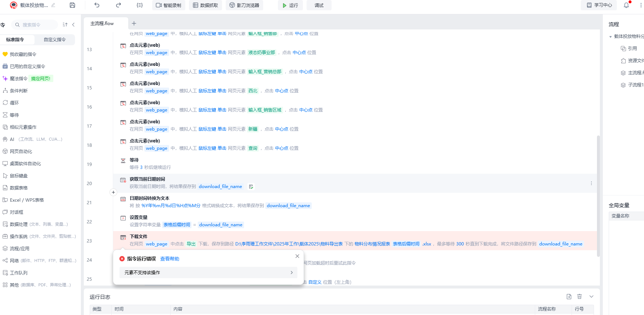Open notifications bell
This screenshot has height=315, width=644.
pos(626,5)
